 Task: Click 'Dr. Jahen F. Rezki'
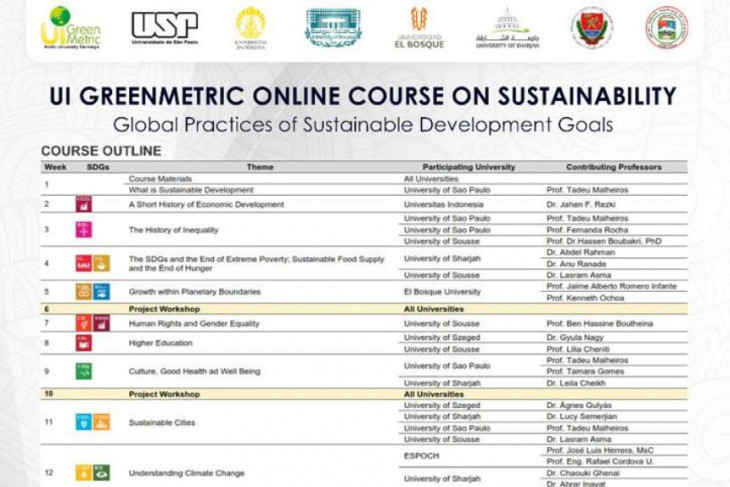point(581,204)
